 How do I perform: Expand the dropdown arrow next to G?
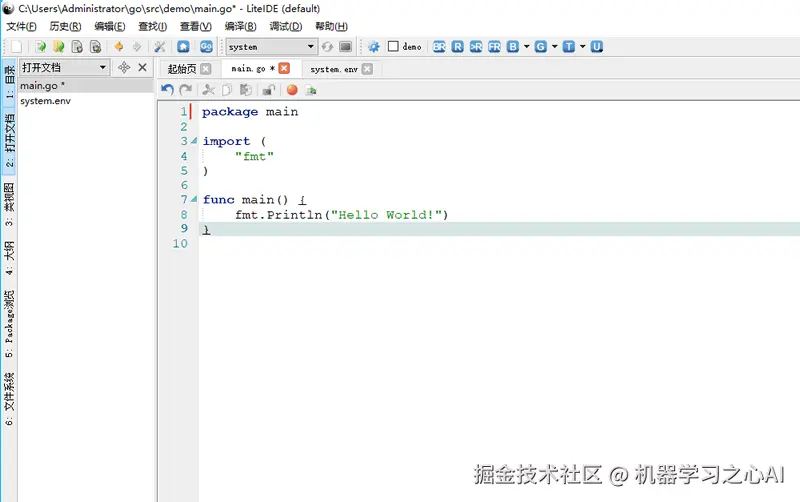pos(555,47)
